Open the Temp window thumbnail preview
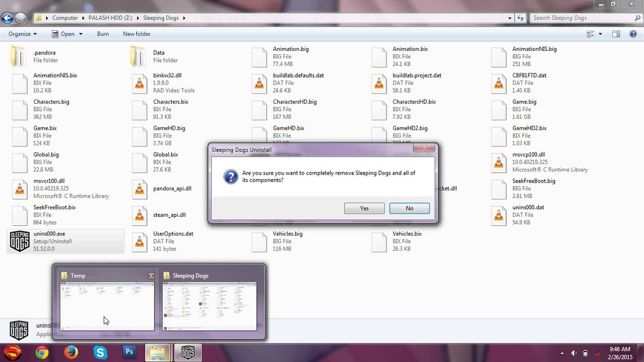Image resolution: width=644 pixels, height=362 pixels. [x=107, y=306]
